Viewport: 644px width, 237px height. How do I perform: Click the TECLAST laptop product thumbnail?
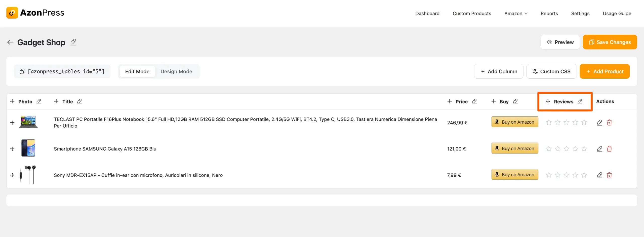pos(28,122)
